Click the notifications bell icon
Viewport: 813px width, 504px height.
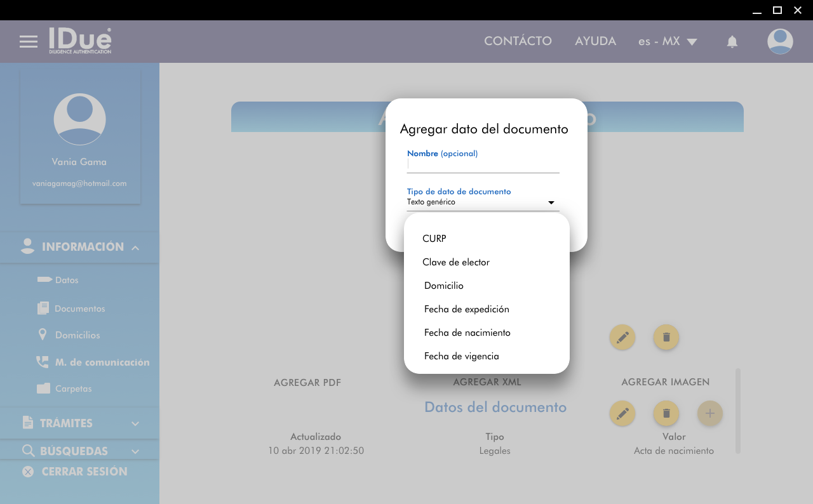coord(732,42)
